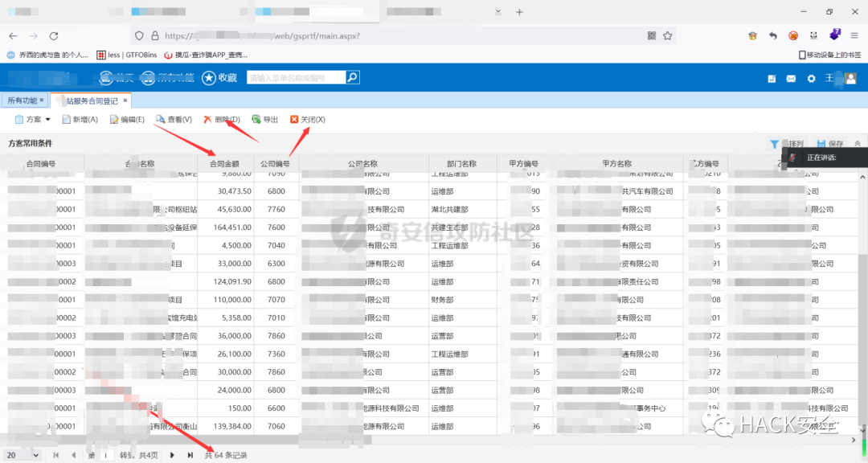This screenshot has height=463, width=868.
Task: Click the 关闭(X) toolbar button
Action: [307, 120]
